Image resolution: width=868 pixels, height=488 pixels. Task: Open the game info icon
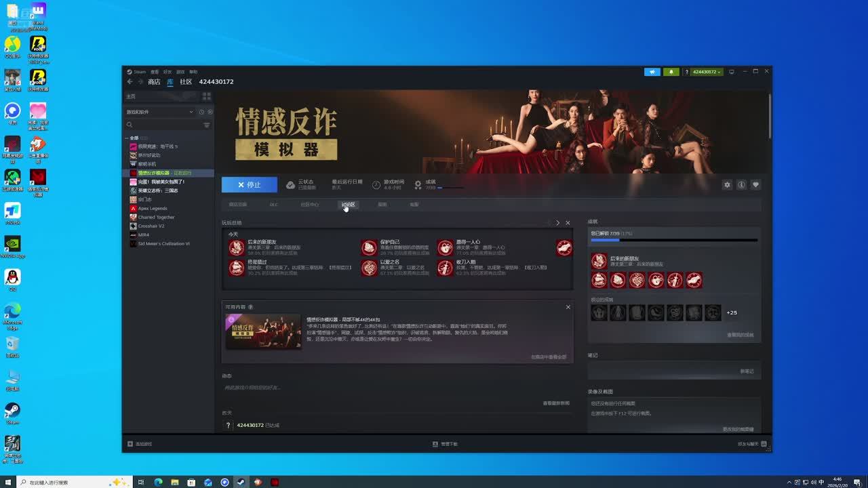pyautogui.click(x=742, y=185)
